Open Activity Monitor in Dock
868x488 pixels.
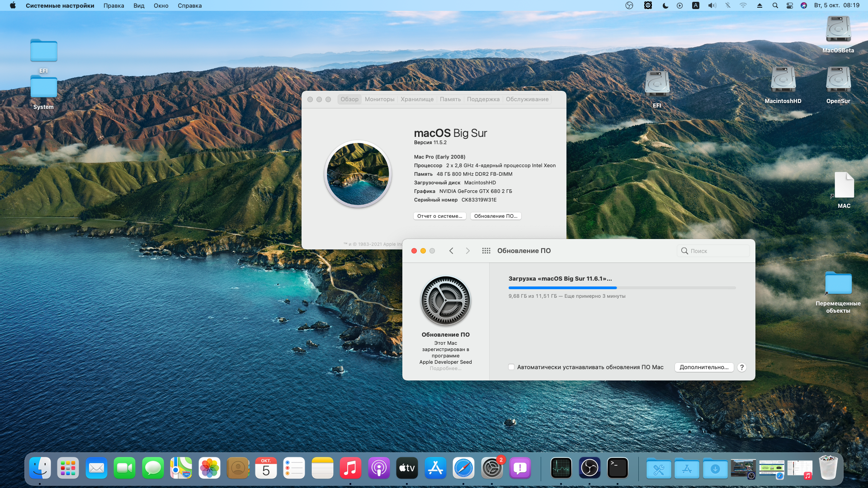coord(561,468)
